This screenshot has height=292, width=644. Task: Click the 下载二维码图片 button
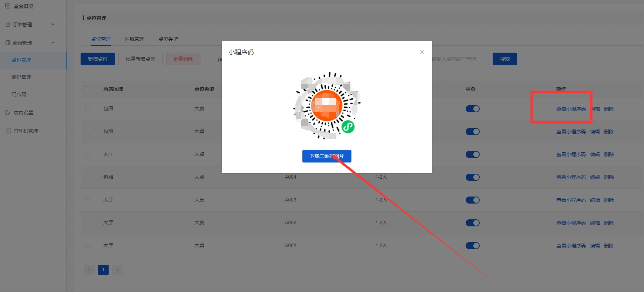(327, 156)
